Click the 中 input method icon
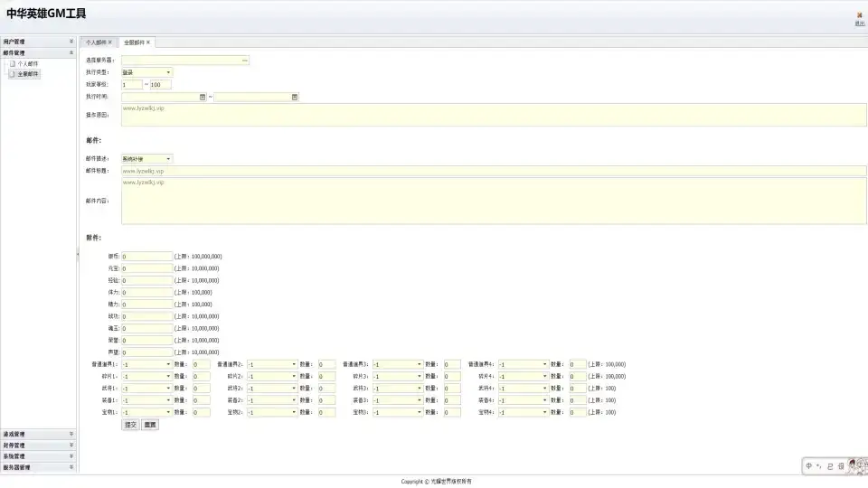Image resolution: width=868 pixels, height=488 pixels. pyautogui.click(x=808, y=466)
